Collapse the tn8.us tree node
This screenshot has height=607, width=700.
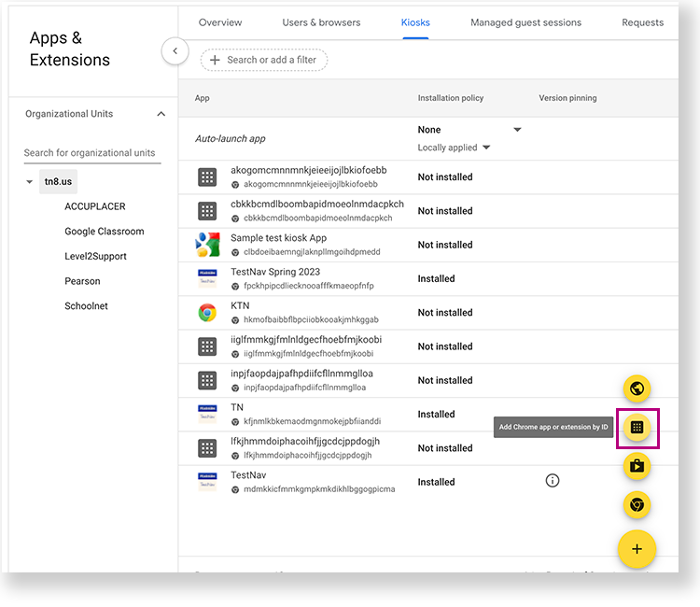coord(30,182)
